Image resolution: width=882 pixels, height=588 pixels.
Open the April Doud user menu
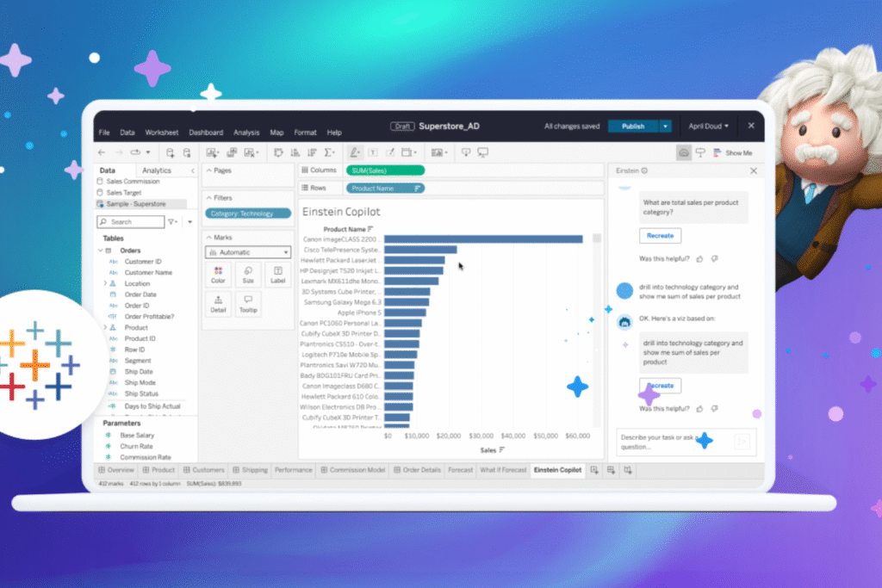point(708,126)
